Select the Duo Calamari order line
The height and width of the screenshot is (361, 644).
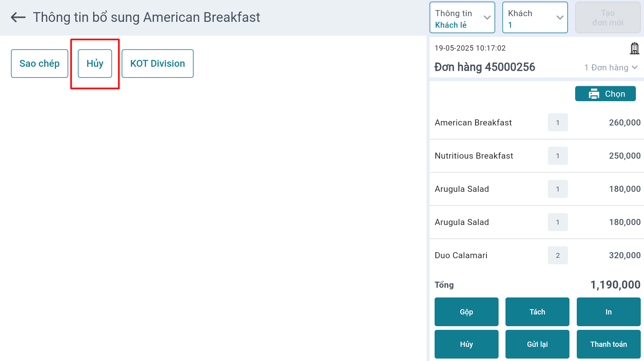(461, 255)
